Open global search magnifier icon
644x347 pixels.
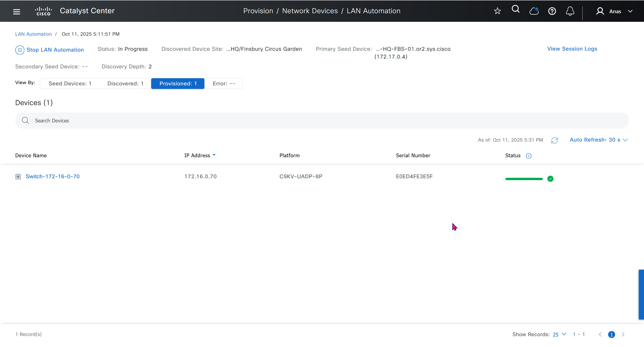click(515, 9)
